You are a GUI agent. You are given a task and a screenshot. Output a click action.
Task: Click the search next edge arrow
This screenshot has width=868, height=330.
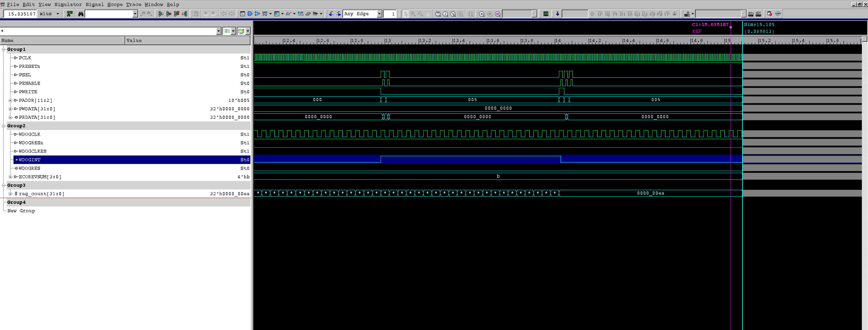coord(338,14)
